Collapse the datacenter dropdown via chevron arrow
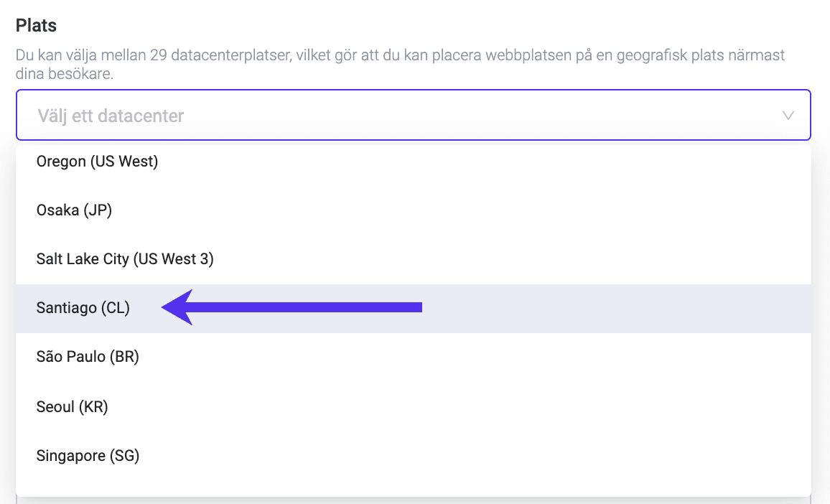This screenshot has height=504, width=830. pos(788,115)
